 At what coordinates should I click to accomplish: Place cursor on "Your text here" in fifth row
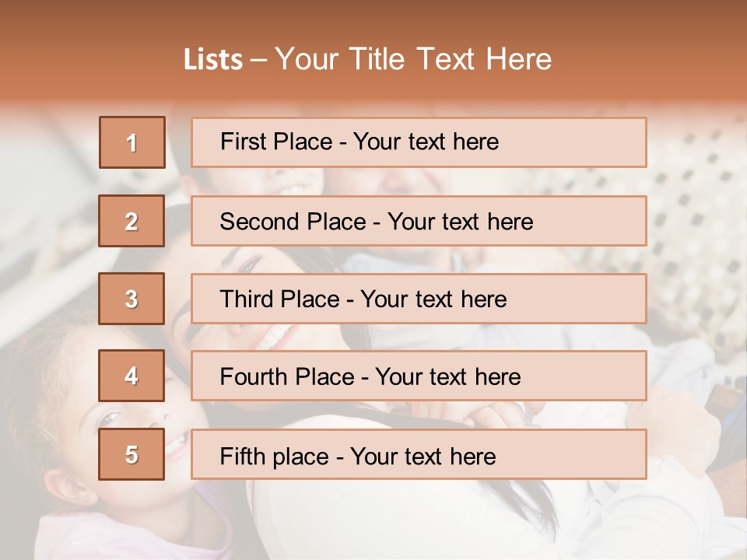click(423, 456)
